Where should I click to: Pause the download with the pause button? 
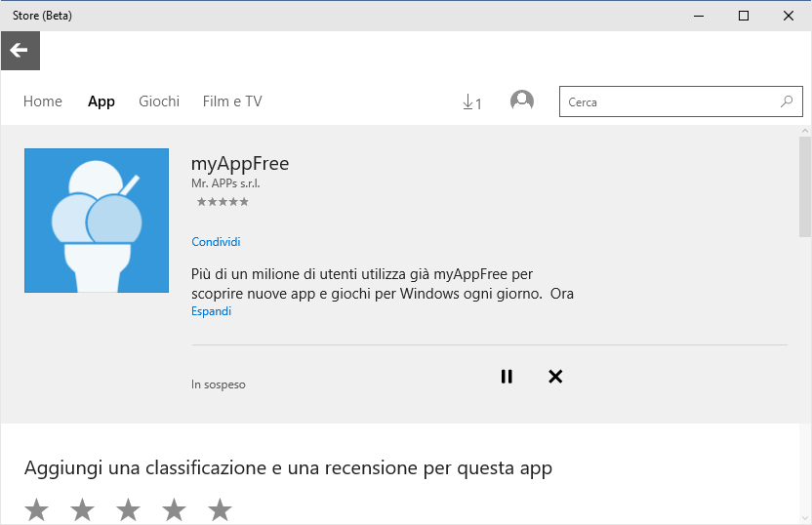(x=507, y=377)
